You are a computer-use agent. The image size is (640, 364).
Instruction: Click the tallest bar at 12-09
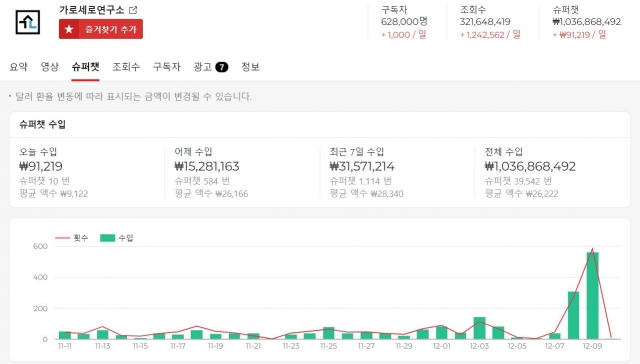click(x=592, y=295)
